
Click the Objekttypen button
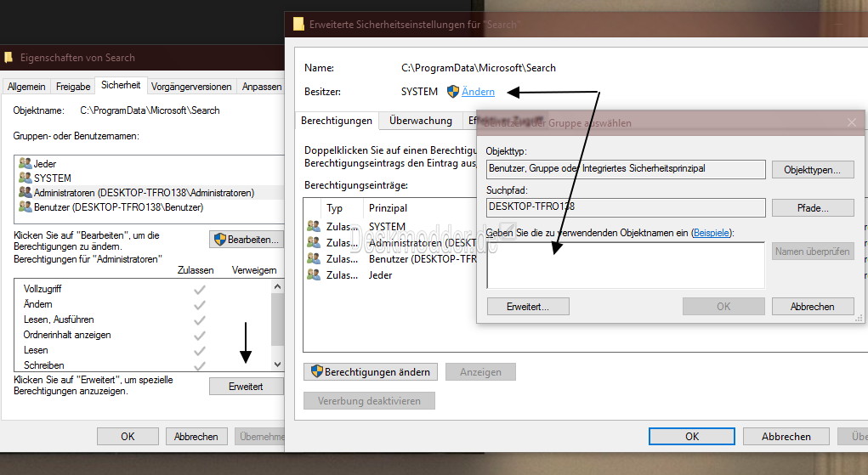[x=812, y=170]
